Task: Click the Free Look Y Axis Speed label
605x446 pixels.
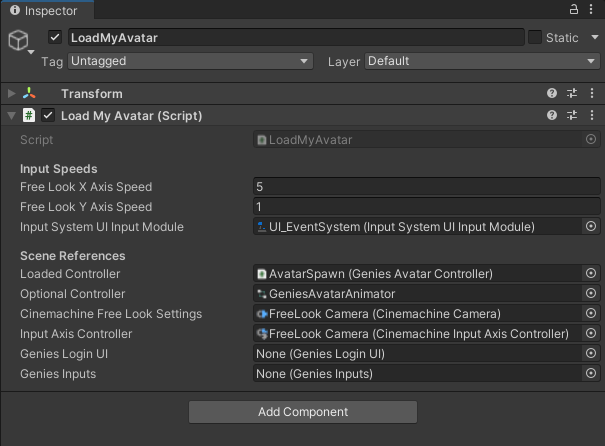Action: [86, 207]
